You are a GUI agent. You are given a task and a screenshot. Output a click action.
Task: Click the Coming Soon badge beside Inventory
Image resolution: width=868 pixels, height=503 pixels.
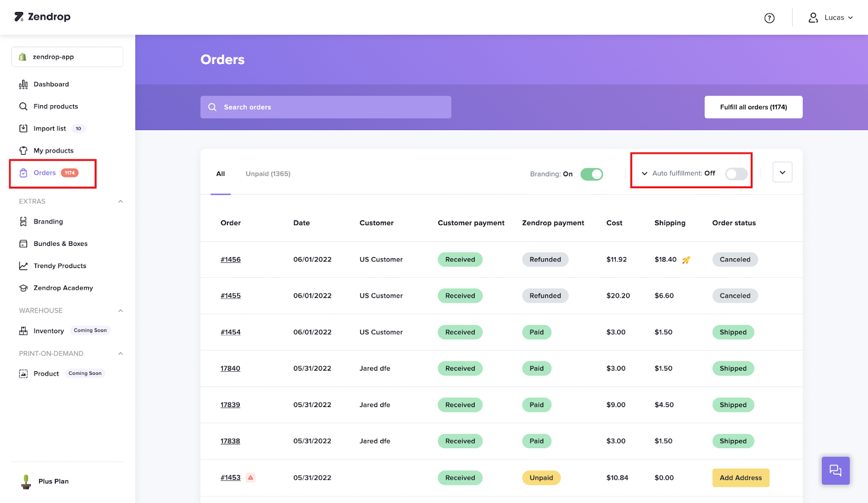[90, 330]
